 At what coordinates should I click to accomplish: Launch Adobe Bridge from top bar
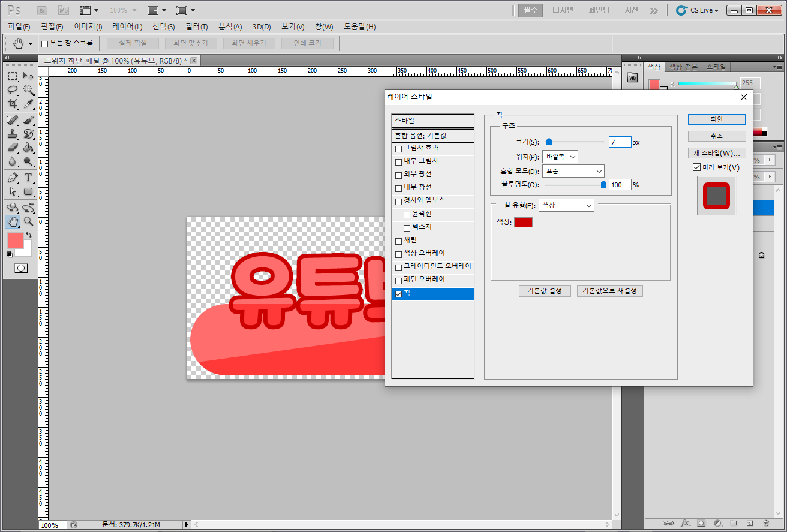point(43,10)
